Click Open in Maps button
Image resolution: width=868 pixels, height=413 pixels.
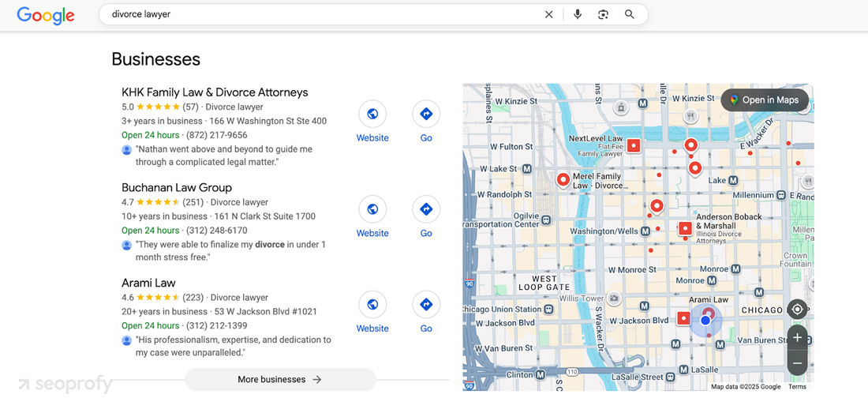(x=764, y=100)
